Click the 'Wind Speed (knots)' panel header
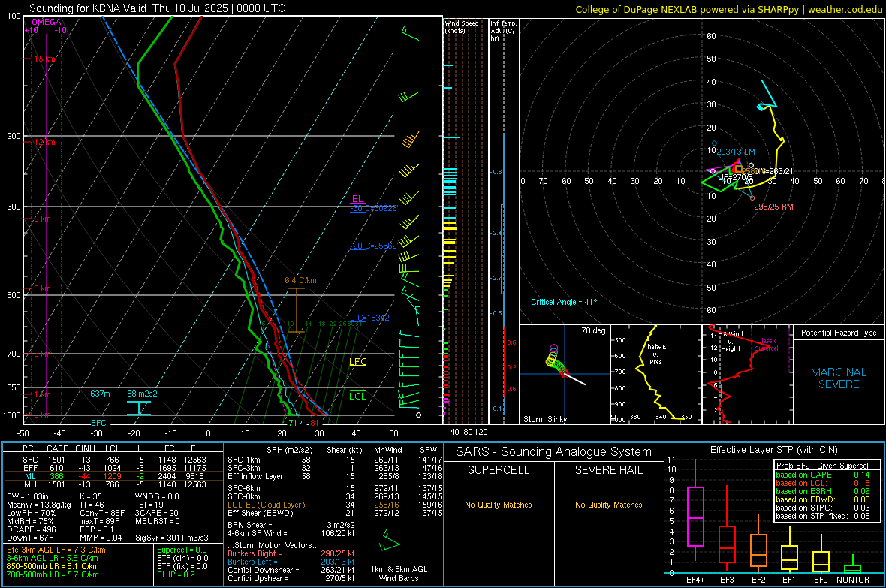Image resolution: width=886 pixels, height=588 pixels. click(462, 26)
